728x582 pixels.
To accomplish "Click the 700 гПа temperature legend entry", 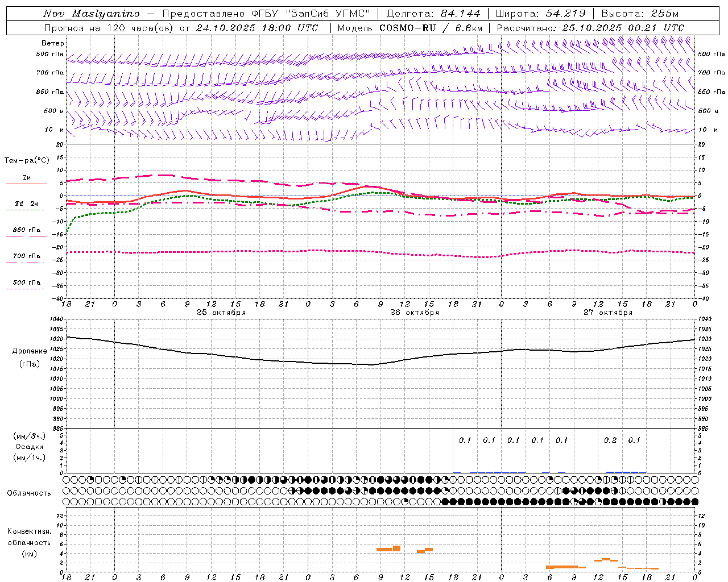I will (x=26, y=256).
